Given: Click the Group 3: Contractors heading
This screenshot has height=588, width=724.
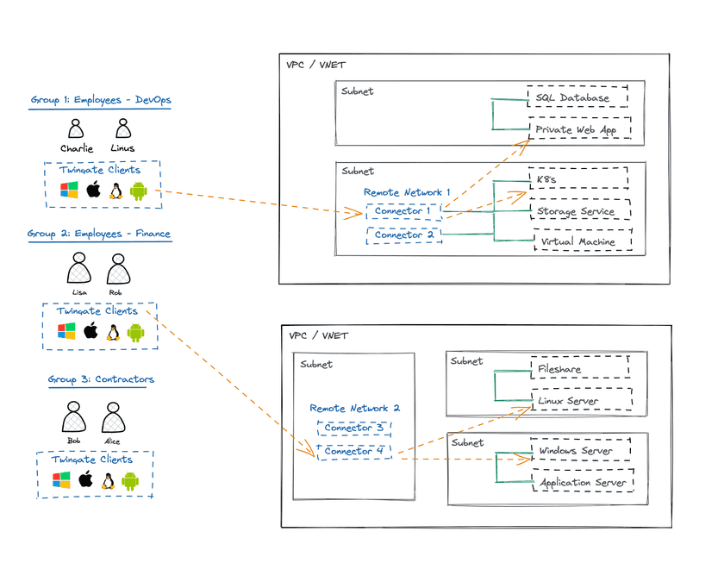Looking at the screenshot, I should pyautogui.click(x=101, y=379).
